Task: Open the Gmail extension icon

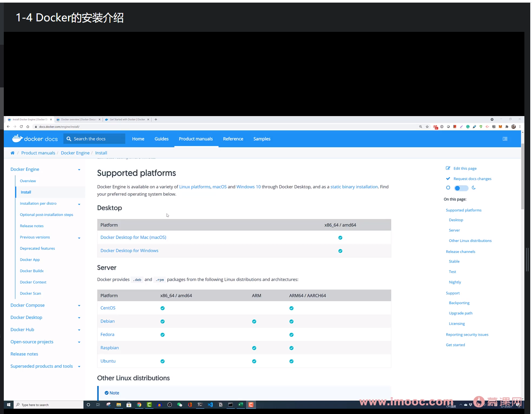Action: pos(435,127)
